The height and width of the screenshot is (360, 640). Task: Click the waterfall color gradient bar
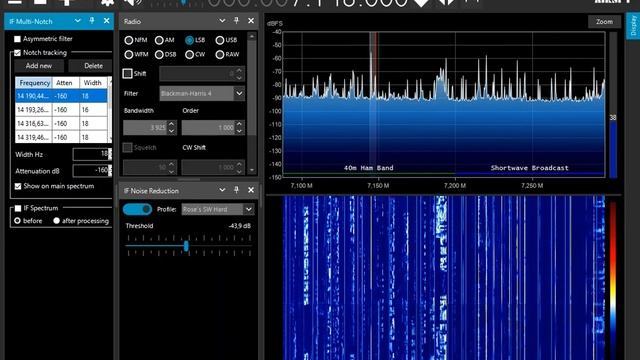(613, 281)
